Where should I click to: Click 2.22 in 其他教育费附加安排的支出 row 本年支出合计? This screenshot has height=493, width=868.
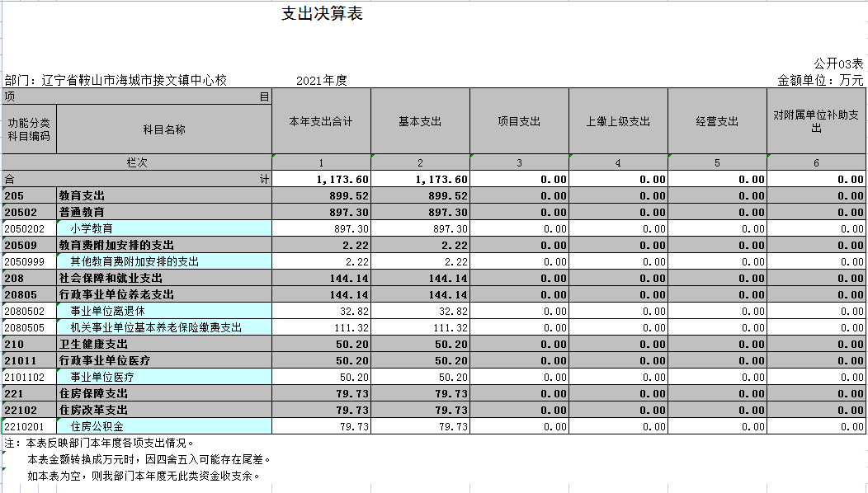(x=321, y=261)
